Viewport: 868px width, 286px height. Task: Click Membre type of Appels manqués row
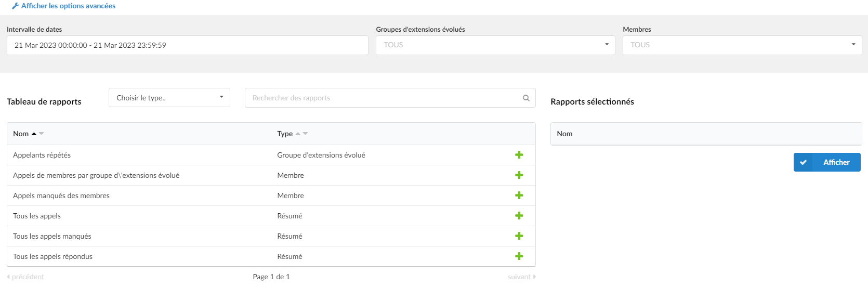tap(291, 196)
